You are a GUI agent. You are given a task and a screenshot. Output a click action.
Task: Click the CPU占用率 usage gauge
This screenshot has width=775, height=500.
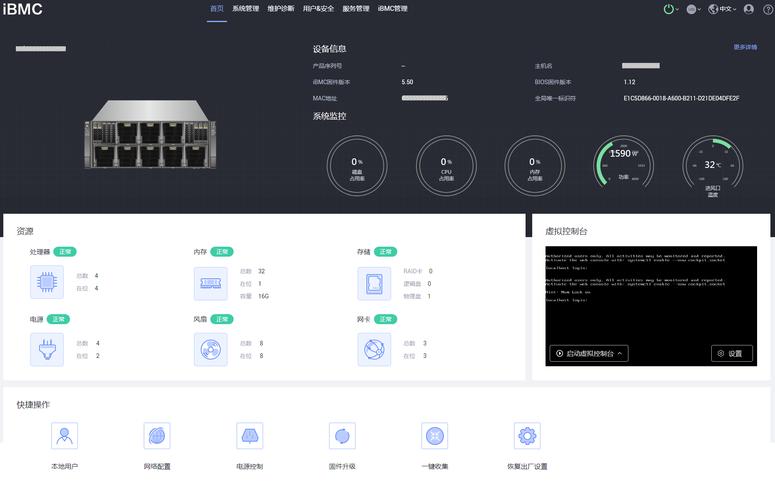[x=446, y=166]
